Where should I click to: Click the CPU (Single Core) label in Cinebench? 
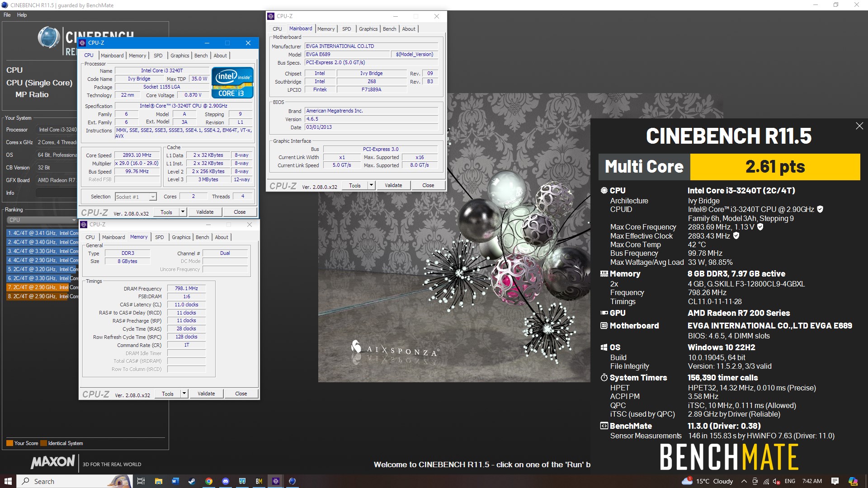39,83
